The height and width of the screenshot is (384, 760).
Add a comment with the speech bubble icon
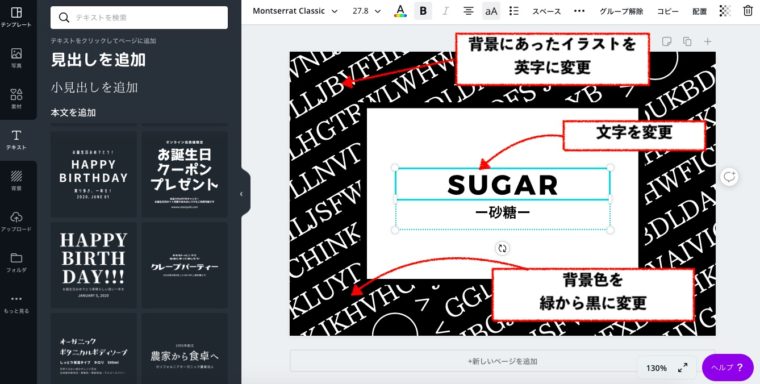coord(729,177)
